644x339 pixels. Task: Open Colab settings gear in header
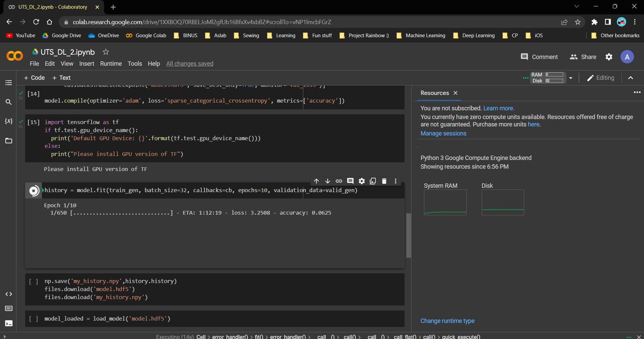[609, 57]
